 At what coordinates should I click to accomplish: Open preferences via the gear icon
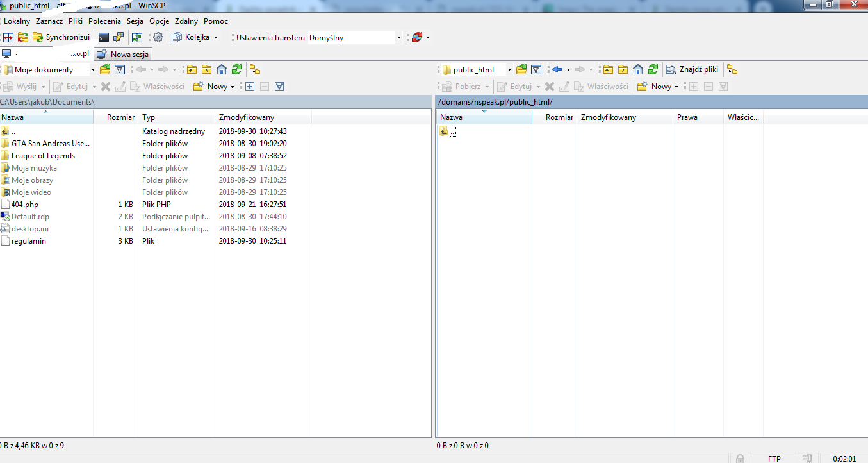pos(158,37)
